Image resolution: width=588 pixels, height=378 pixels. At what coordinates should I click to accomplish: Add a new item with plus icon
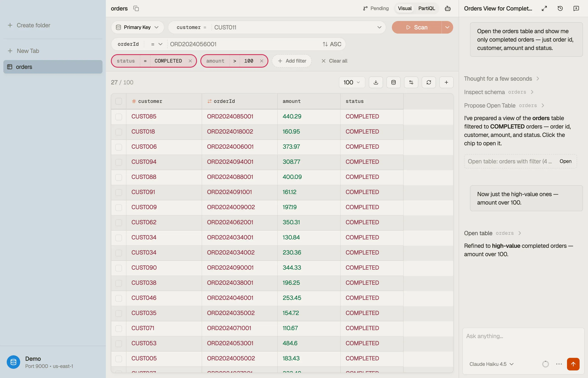446,82
